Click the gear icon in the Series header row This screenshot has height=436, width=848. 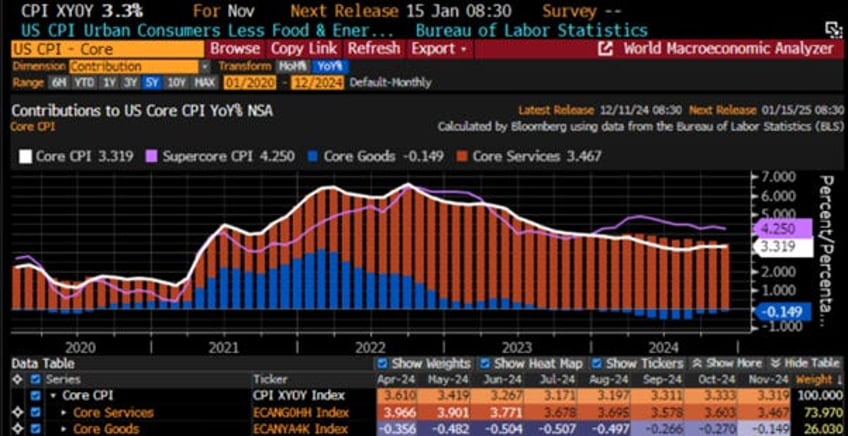click(x=16, y=380)
